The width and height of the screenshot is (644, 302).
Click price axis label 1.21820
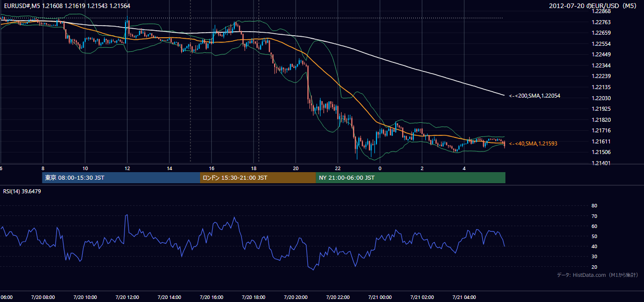(x=601, y=120)
